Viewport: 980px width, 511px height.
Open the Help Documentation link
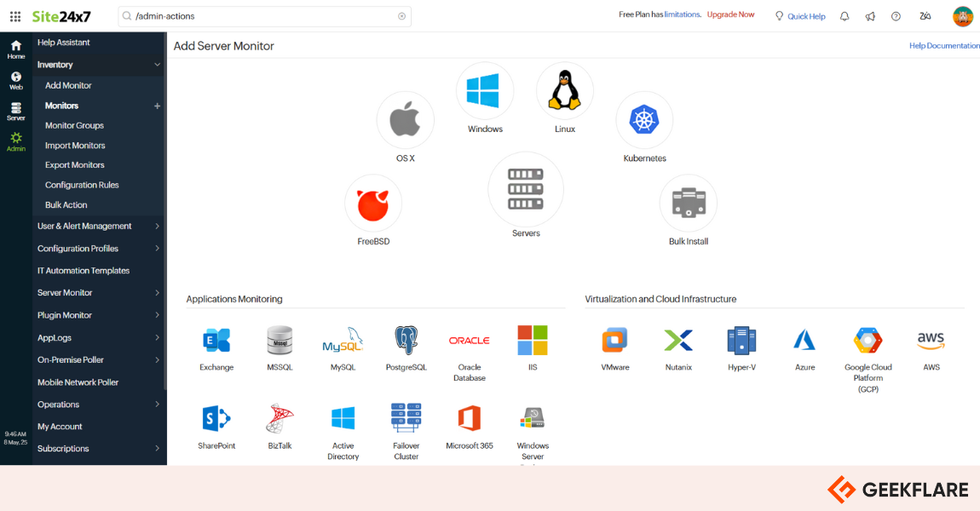tap(944, 46)
